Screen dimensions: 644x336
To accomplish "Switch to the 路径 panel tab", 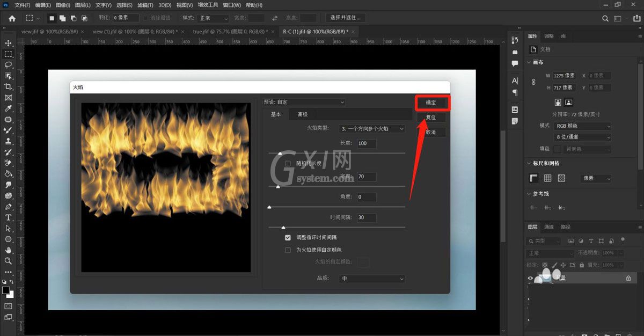I will click(566, 227).
